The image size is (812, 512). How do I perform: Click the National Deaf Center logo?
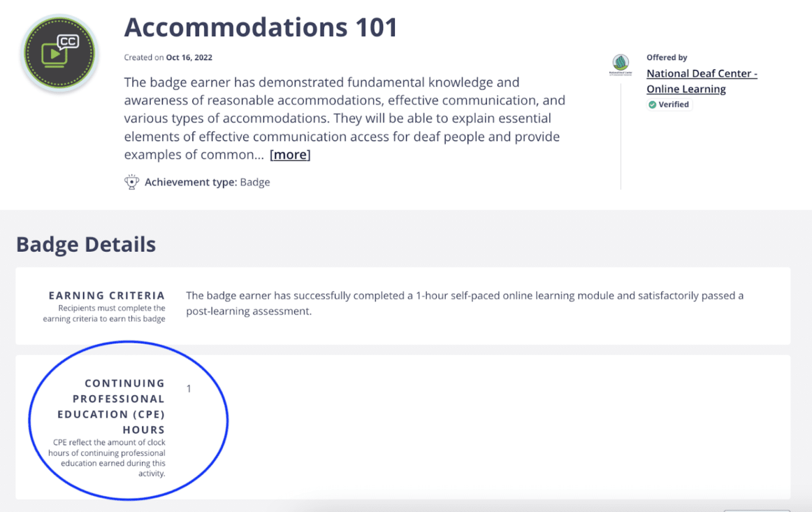tap(620, 65)
